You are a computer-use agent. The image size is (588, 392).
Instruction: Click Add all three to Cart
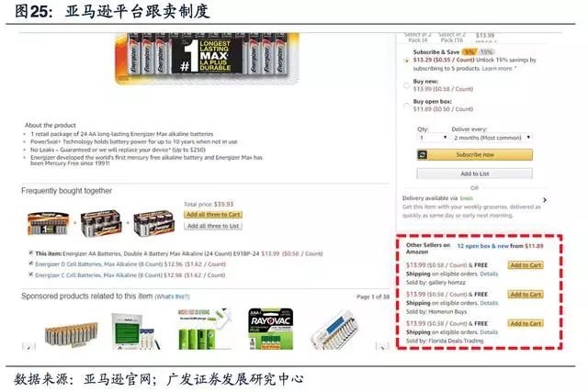point(213,215)
